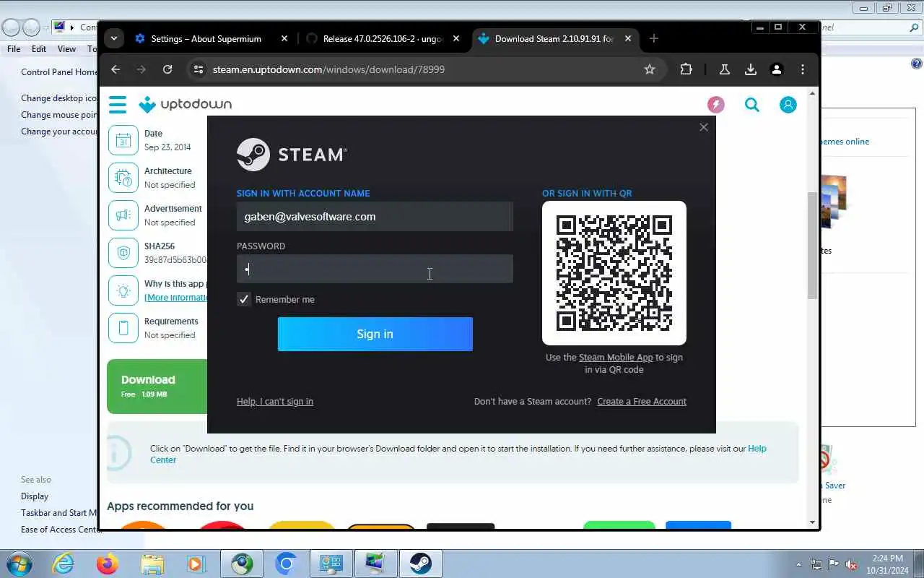Open the Steam Mobile App link
This screenshot has height=578, width=924.
point(616,358)
